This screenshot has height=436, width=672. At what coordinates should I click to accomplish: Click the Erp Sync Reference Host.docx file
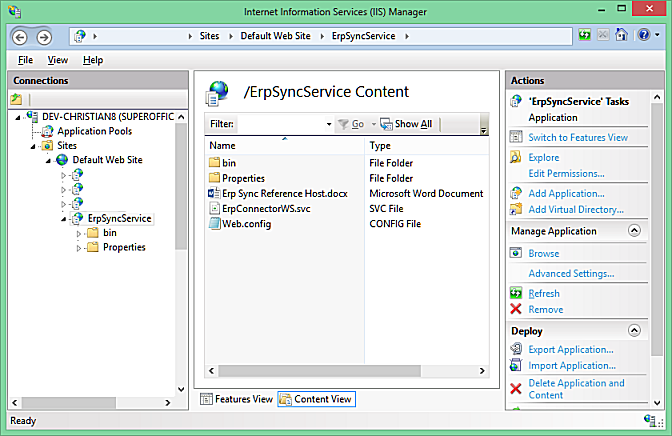point(284,194)
